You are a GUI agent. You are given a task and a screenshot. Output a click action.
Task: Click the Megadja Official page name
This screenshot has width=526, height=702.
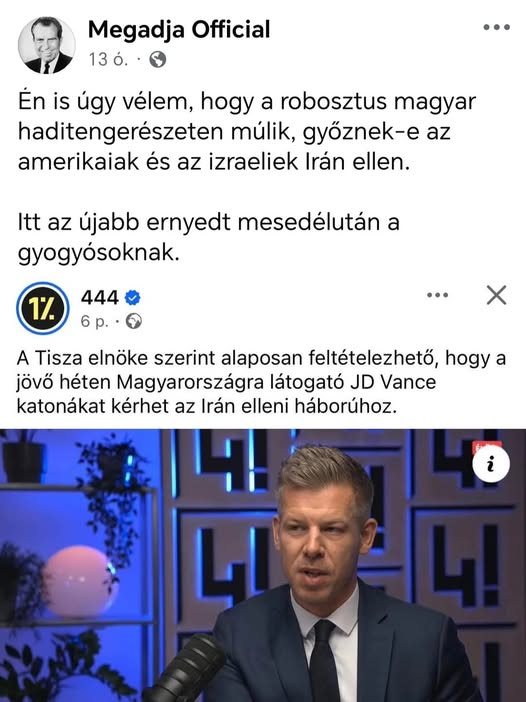pos(179,30)
